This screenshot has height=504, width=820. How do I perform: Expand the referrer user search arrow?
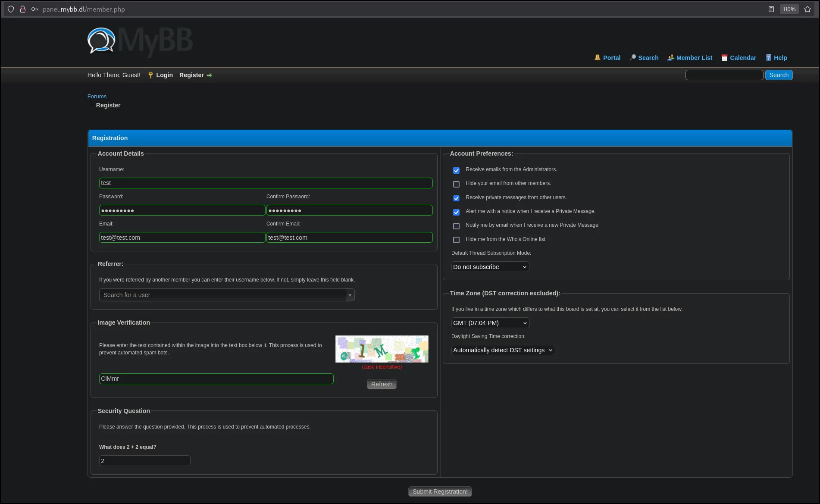[350, 295]
